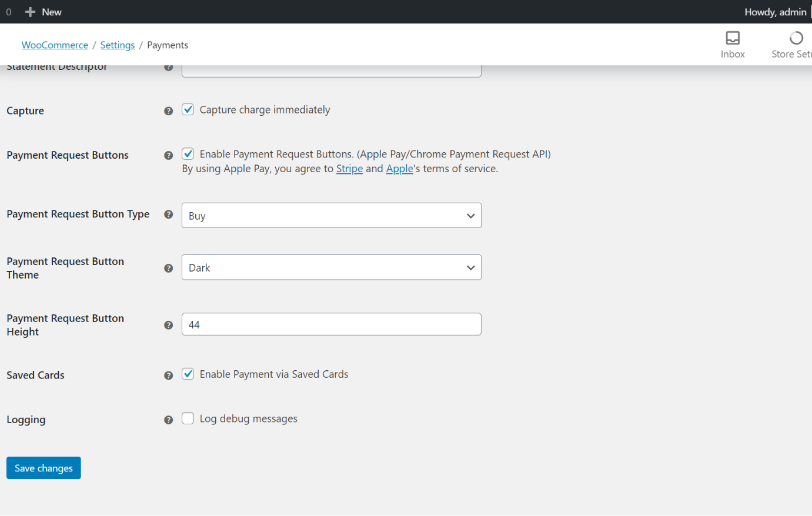
Task: Click help icon beside Payment Request Buttons
Action: coord(169,156)
